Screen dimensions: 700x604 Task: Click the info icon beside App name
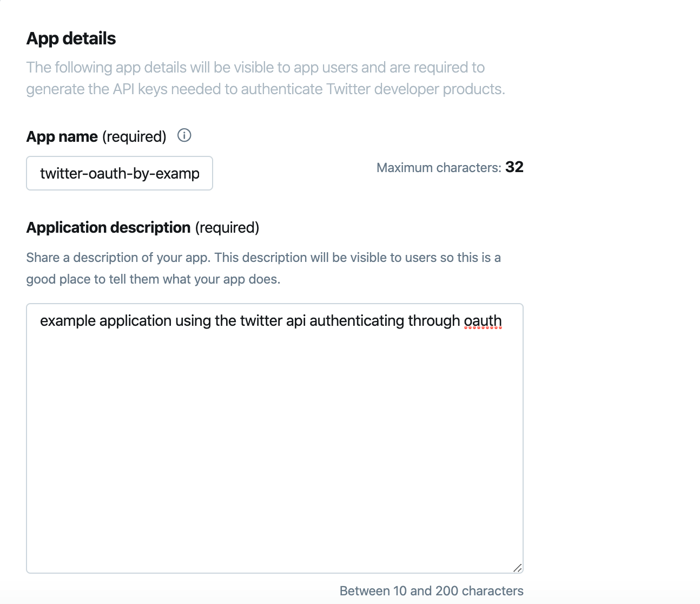point(184,136)
